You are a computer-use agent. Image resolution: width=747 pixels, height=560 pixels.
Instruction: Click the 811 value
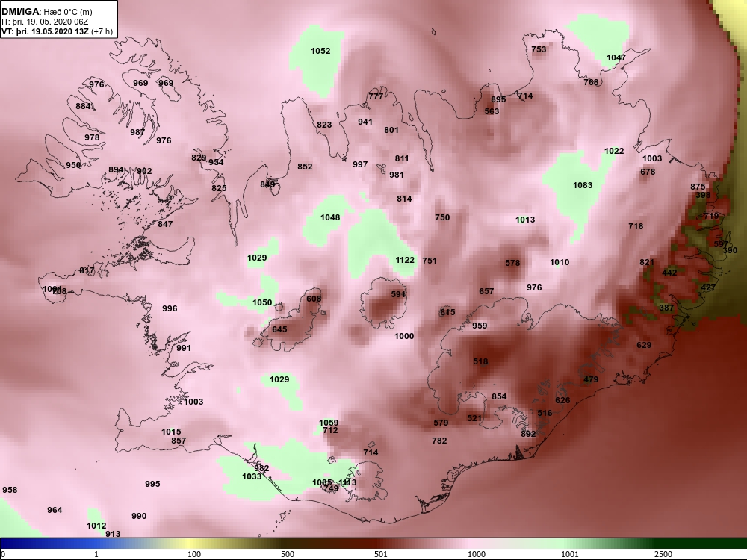coord(402,158)
